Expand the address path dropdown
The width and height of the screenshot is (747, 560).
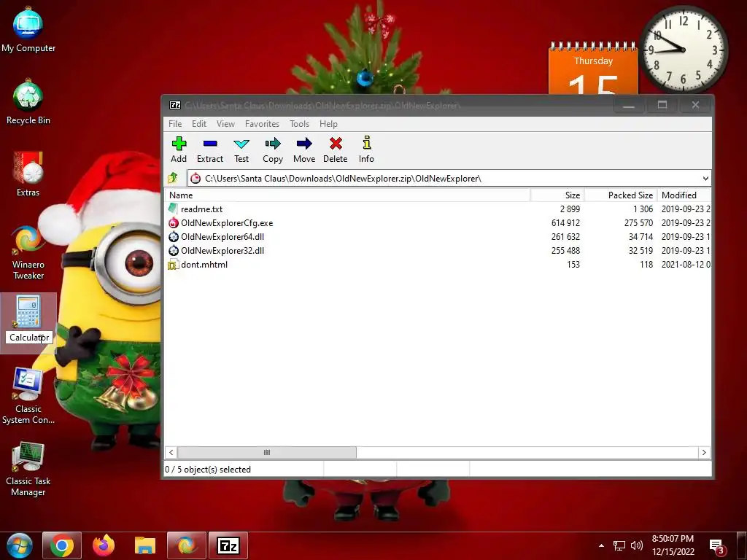click(x=705, y=178)
